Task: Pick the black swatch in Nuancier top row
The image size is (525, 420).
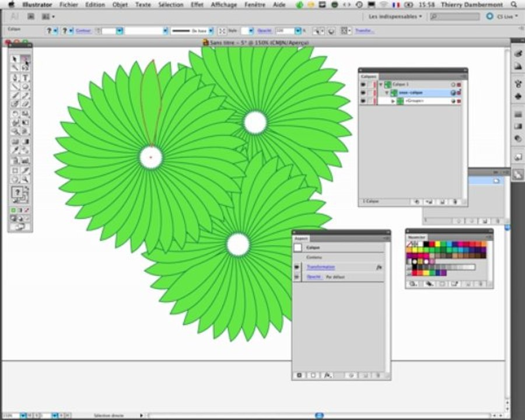Action: [426, 244]
